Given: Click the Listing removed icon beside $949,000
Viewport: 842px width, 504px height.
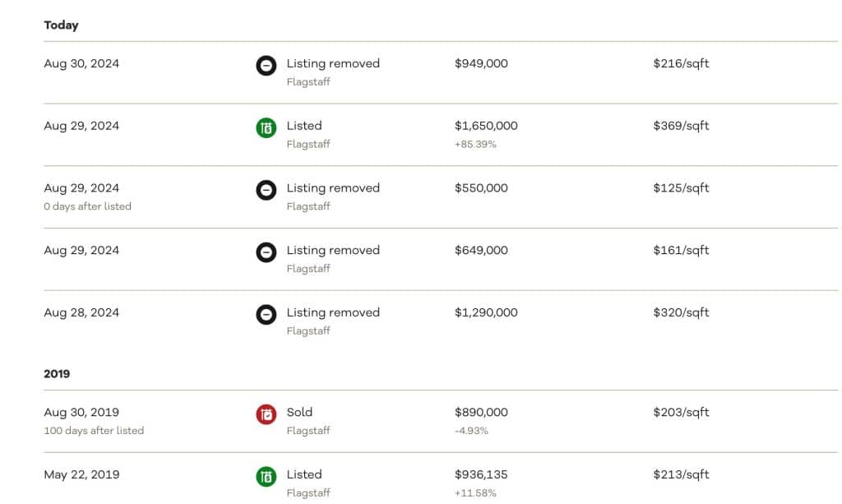Looking at the screenshot, I should 266,66.
